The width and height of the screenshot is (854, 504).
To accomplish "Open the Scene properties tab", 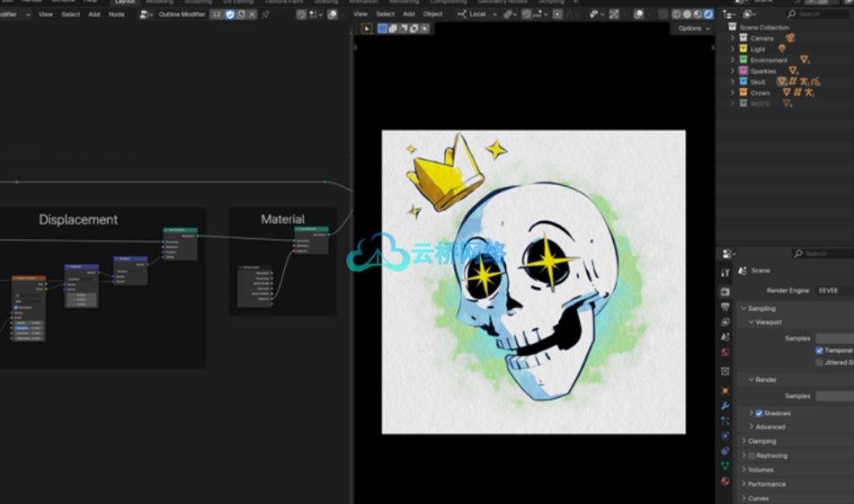I will 725,337.
